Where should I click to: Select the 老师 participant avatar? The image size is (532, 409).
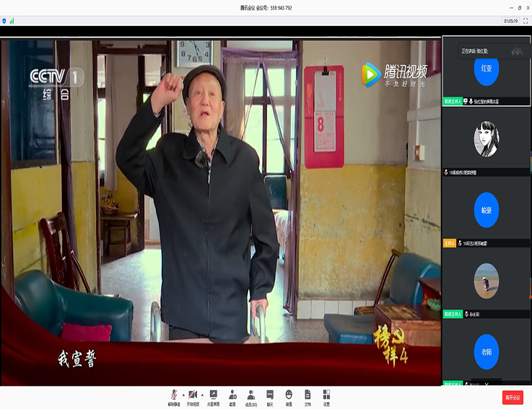(x=487, y=352)
